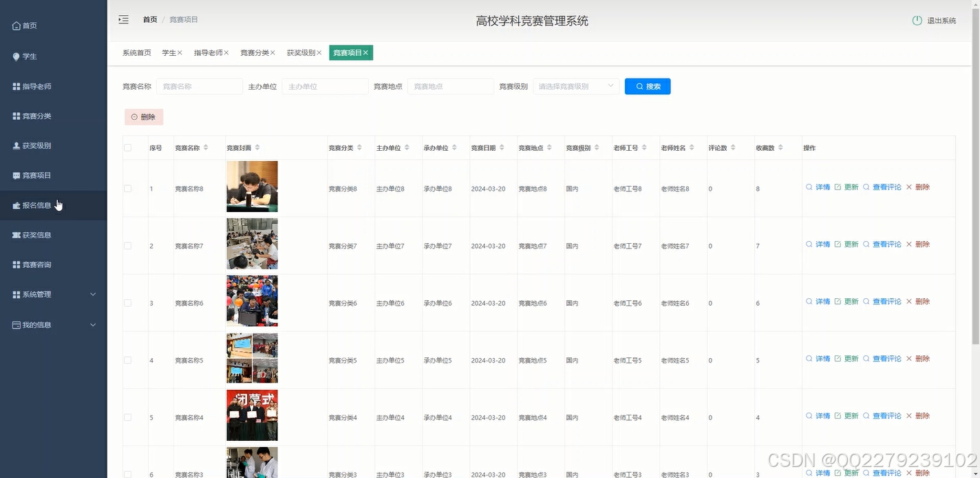
Task: Open the 请选择竞赛级别 dropdown
Action: 576,86
